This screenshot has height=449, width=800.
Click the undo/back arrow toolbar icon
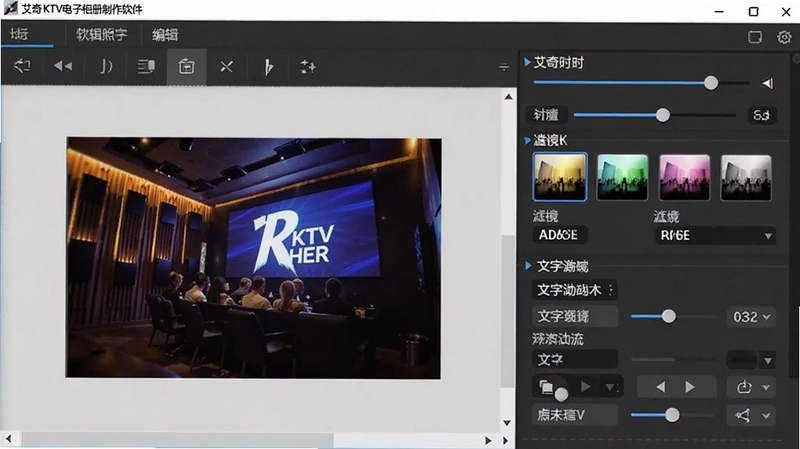22,66
